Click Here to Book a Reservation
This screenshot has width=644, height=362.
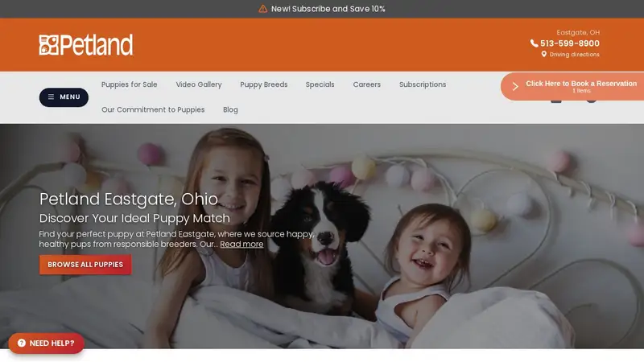pyautogui.click(x=572, y=86)
